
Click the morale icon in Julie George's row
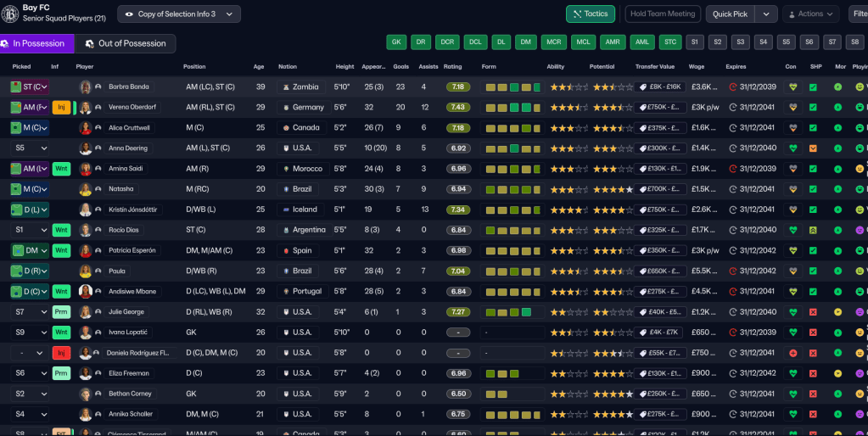837,312
